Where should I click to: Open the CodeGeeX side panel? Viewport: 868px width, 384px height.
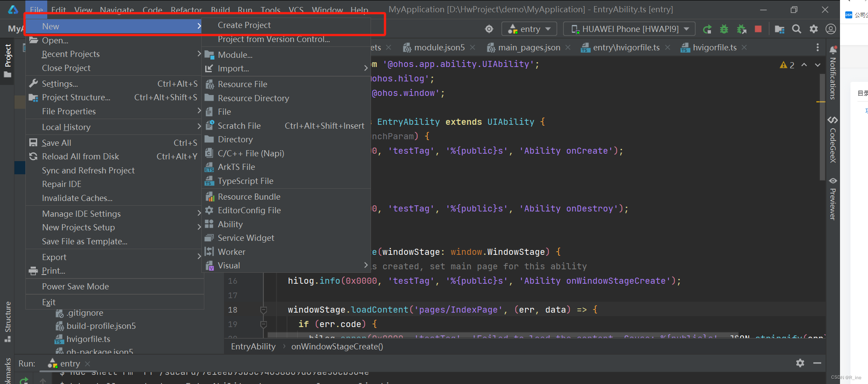pyautogui.click(x=833, y=140)
